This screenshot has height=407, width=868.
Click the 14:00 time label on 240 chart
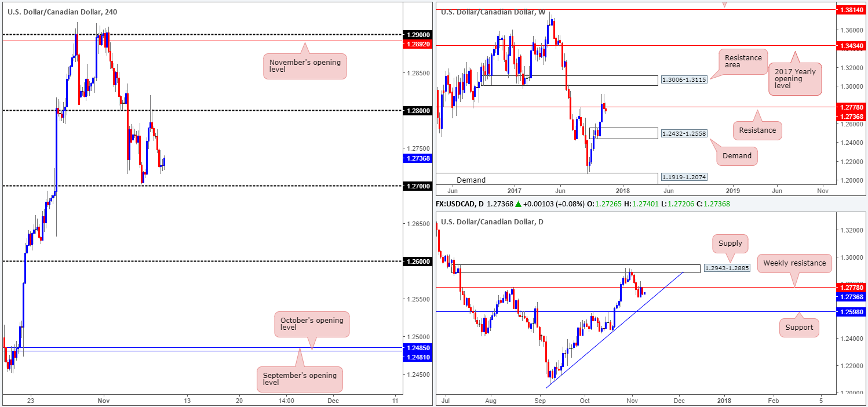[x=286, y=400]
